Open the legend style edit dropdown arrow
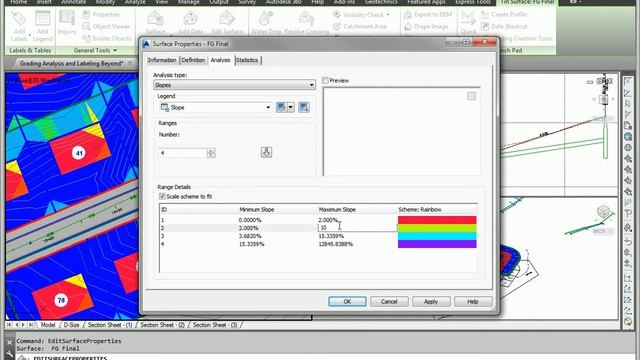The height and width of the screenshot is (360, 640). click(x=290, y=107)
